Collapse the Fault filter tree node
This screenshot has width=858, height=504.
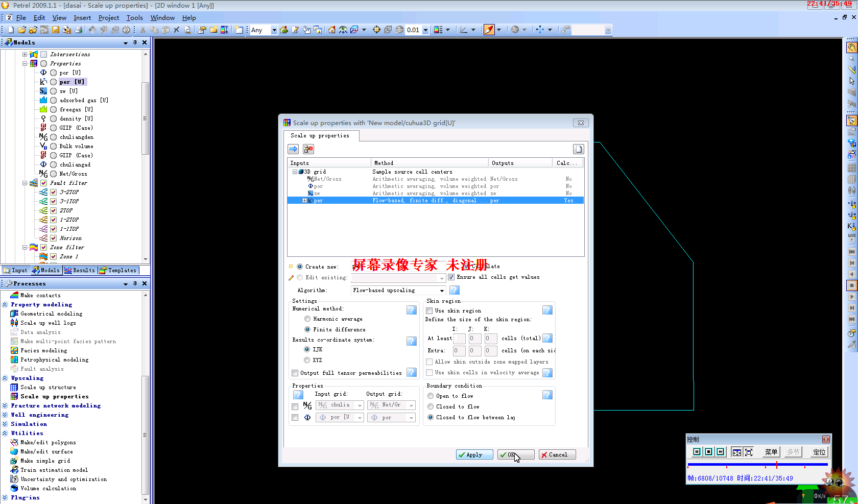[25, 183]
